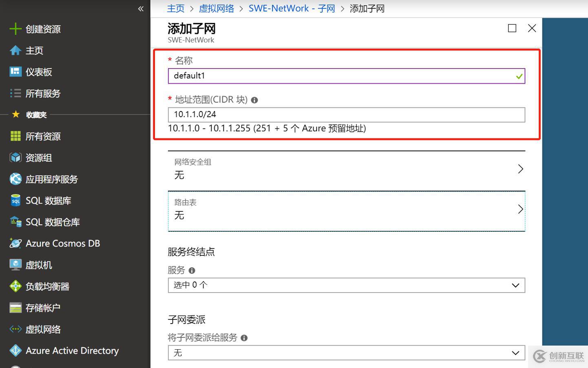Open the 负载均衡器 sidebar entry
Image resolution: width=588 pixels, height=368 pixels.
point(47,286)
